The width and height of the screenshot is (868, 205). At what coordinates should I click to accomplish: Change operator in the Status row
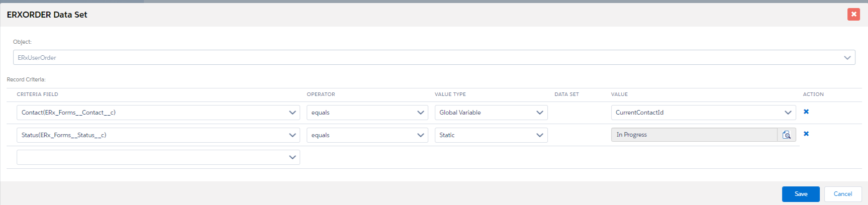367,135
